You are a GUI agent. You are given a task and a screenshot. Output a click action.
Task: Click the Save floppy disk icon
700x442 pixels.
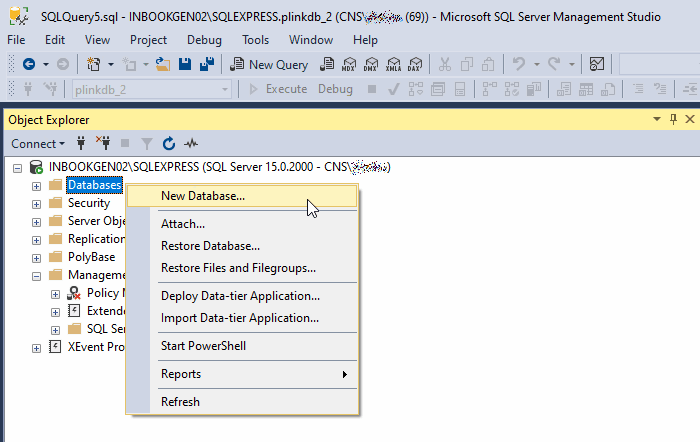point(185,65)
